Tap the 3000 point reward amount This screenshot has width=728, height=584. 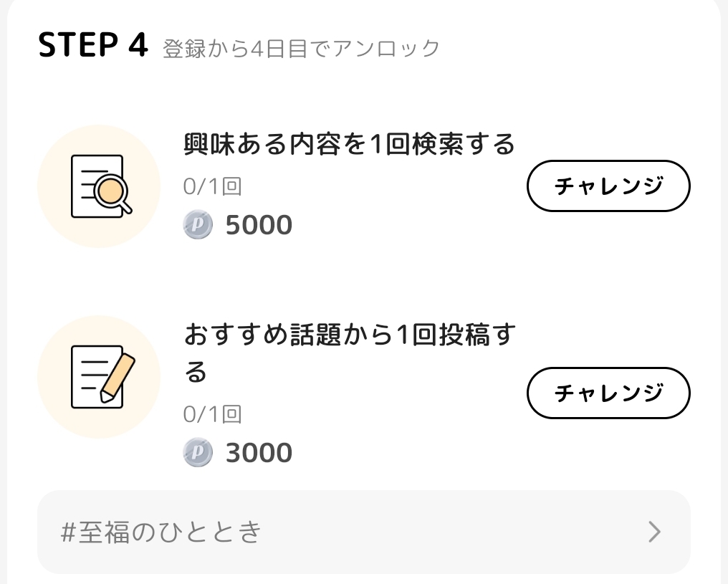[x=259, y=453]
